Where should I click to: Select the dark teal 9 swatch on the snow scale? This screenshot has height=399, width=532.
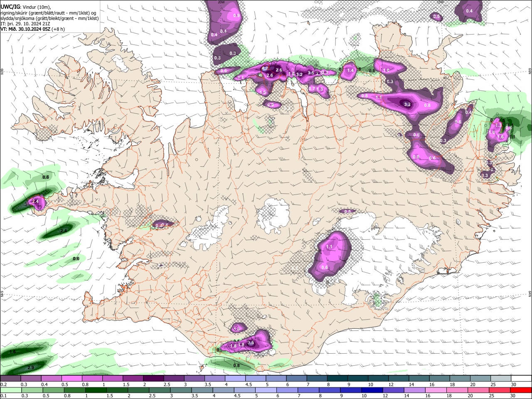tap(358, 379)
